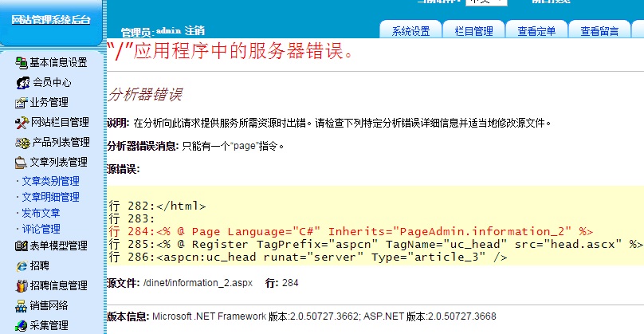Open the 评论管理 submenu link
Viewport: 644px width, 334px height.
point(41,229)
